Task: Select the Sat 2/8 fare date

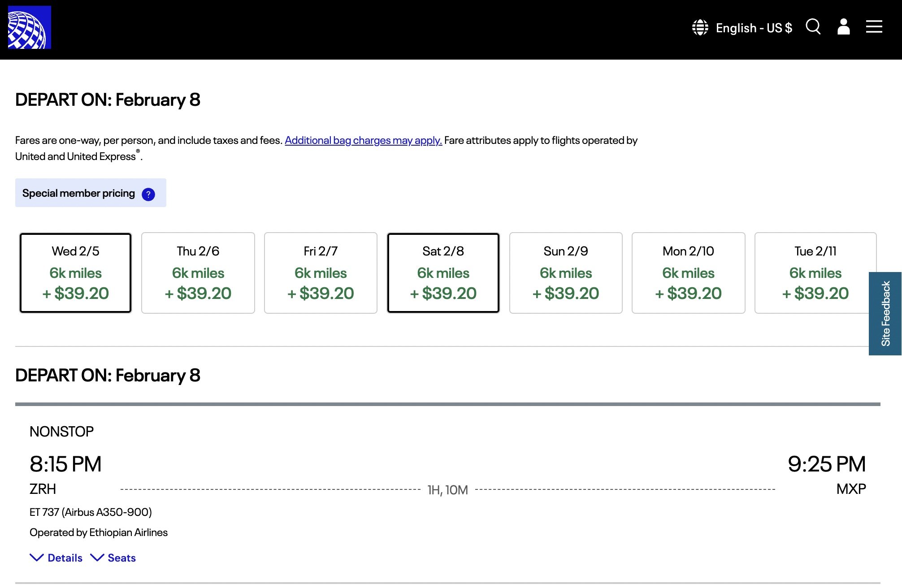Action: tap(443, 272)
